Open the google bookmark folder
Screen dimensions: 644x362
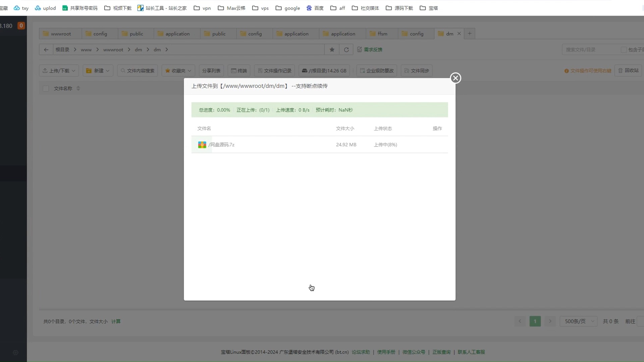[288, 8]
